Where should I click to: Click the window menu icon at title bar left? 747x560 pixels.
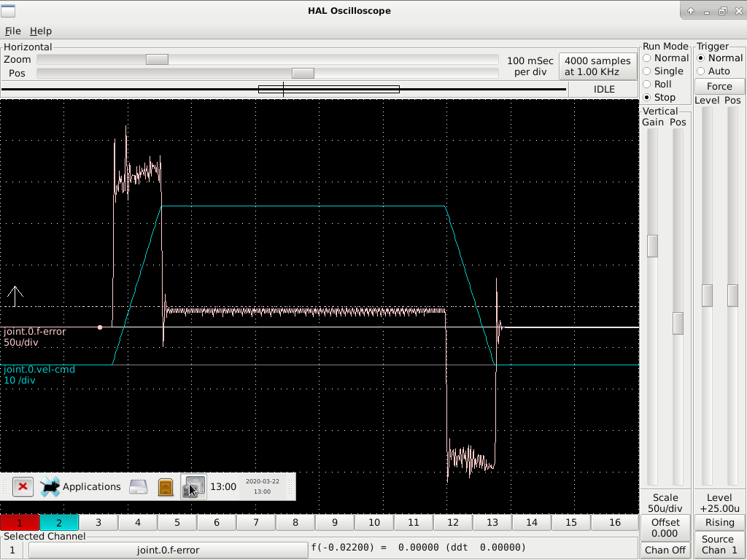[9, 11]
